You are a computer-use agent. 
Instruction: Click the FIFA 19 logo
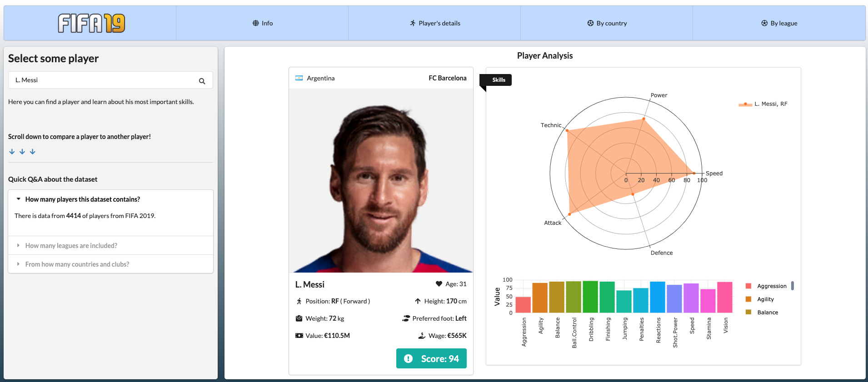(x=91, y=23)
